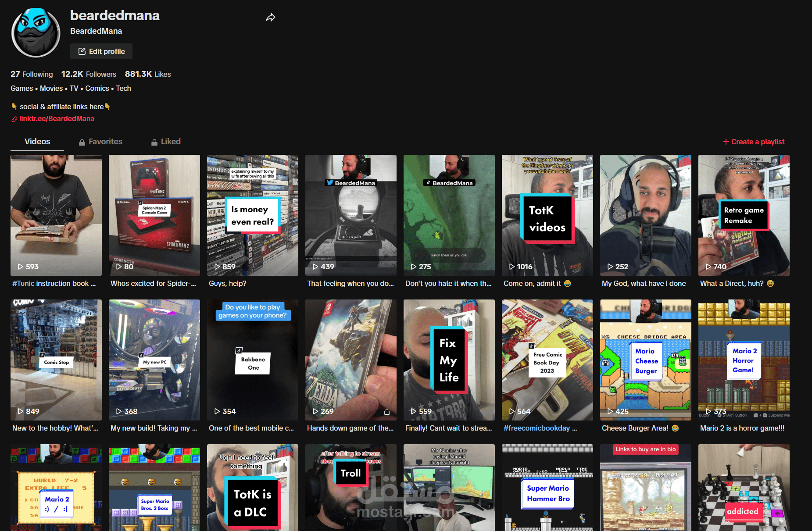Click the 593 play count icon
812x531 pixels.
(x=21, y=267)
